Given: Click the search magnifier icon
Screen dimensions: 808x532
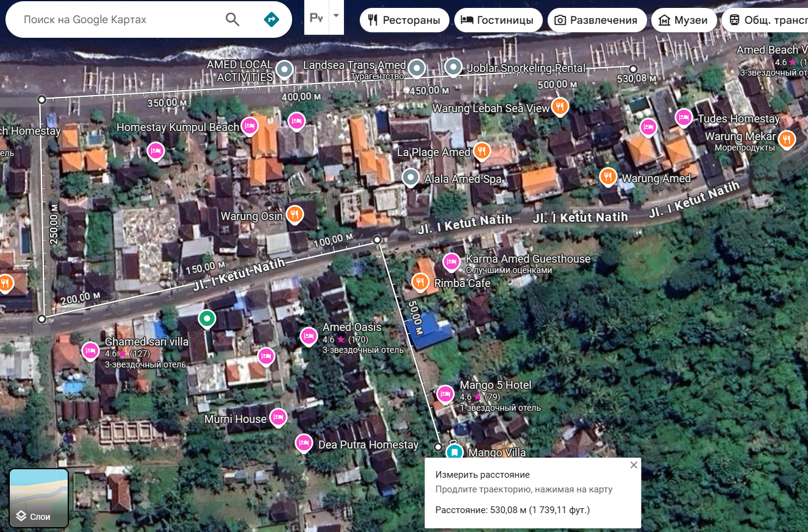Looking at the screenshot, I should click(x=232, y=20).
